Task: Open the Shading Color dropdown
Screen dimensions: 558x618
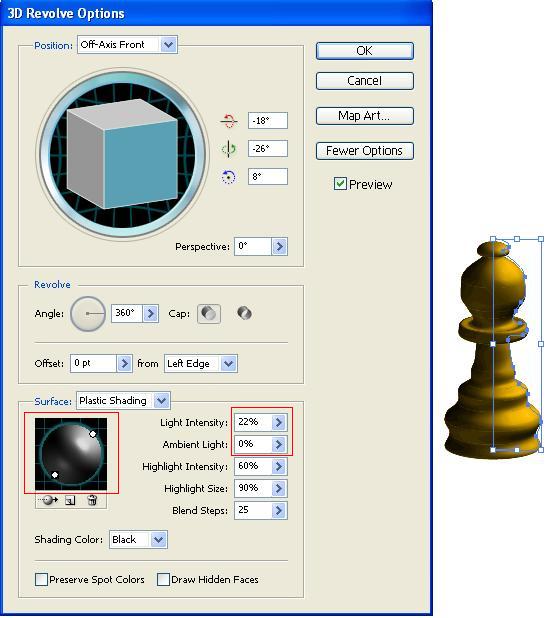Action: click(158, 540)
